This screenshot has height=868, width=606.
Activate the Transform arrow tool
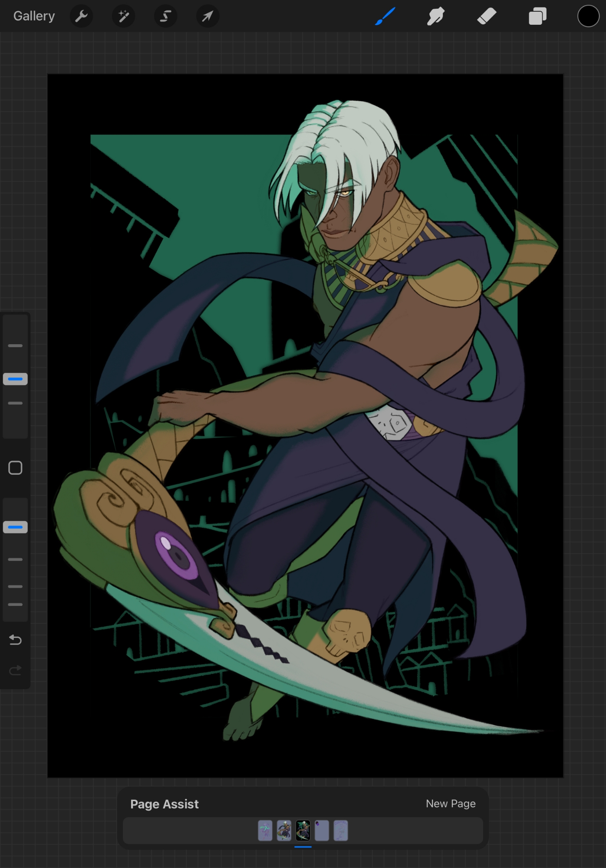(x=207, y=16)
